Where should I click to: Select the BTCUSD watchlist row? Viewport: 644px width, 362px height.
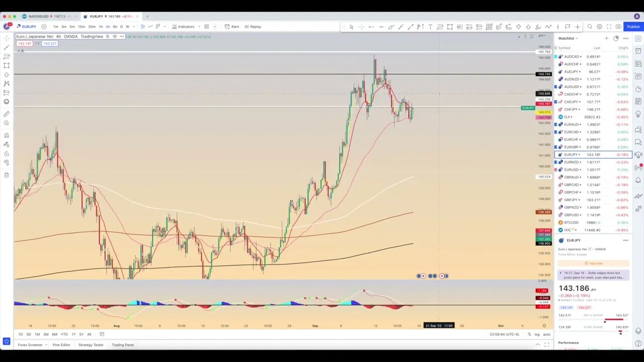593,223
